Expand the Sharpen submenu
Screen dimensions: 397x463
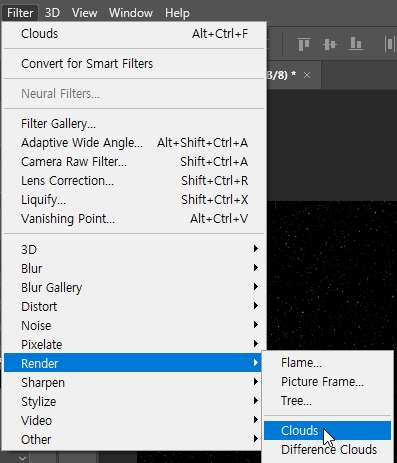(x=134, y=382)
